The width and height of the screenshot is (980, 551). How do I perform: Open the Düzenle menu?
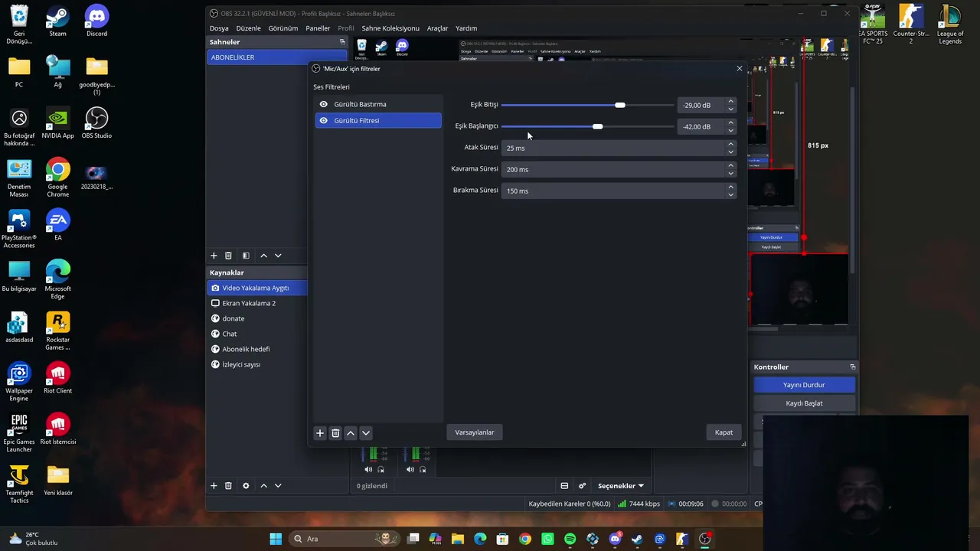[x=248, y=28]
